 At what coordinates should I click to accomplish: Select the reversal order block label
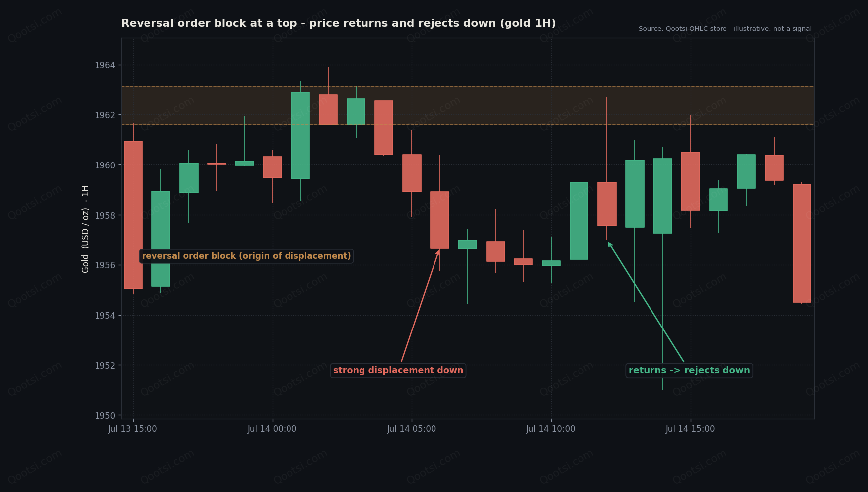246,256
